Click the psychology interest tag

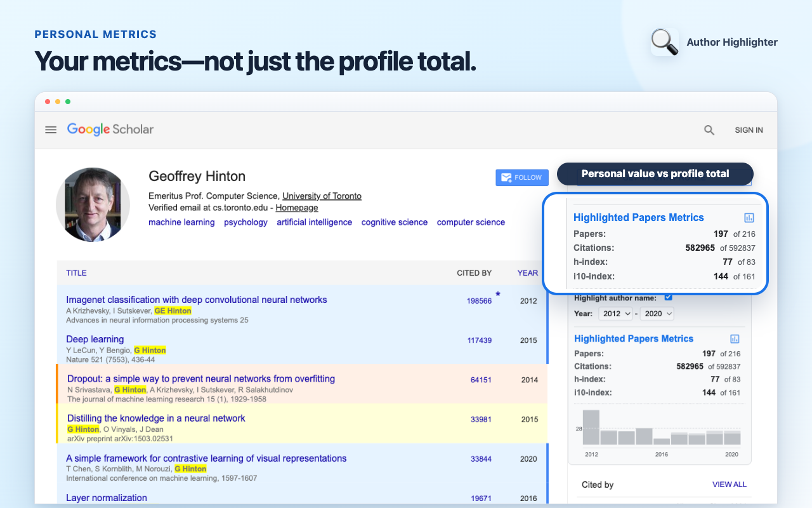click(246, 222)
